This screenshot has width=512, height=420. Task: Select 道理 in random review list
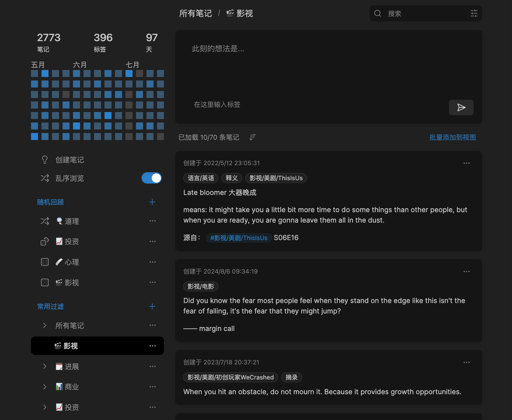pos(68,221)
